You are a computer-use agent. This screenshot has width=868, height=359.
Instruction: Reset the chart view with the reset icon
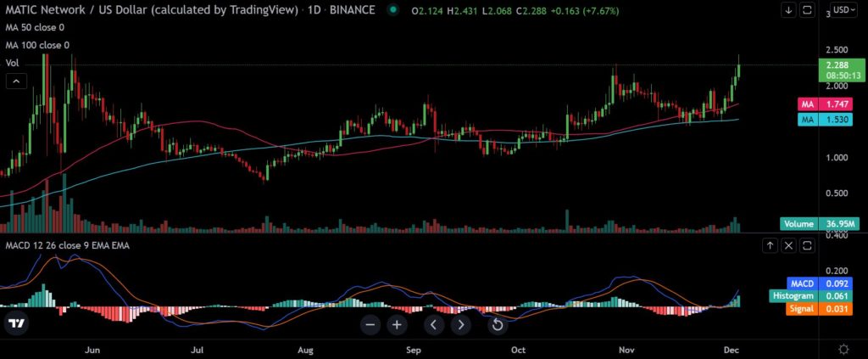coord(497,325)
